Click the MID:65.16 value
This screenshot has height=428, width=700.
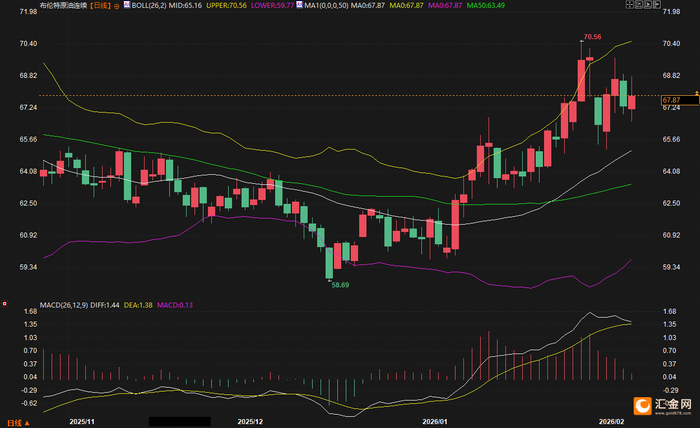click(185, 5)
